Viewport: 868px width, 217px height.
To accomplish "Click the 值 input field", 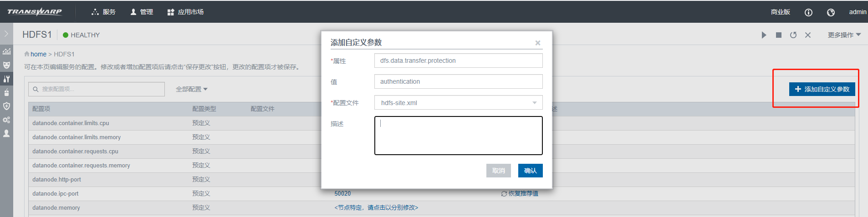I will [459, 81].
